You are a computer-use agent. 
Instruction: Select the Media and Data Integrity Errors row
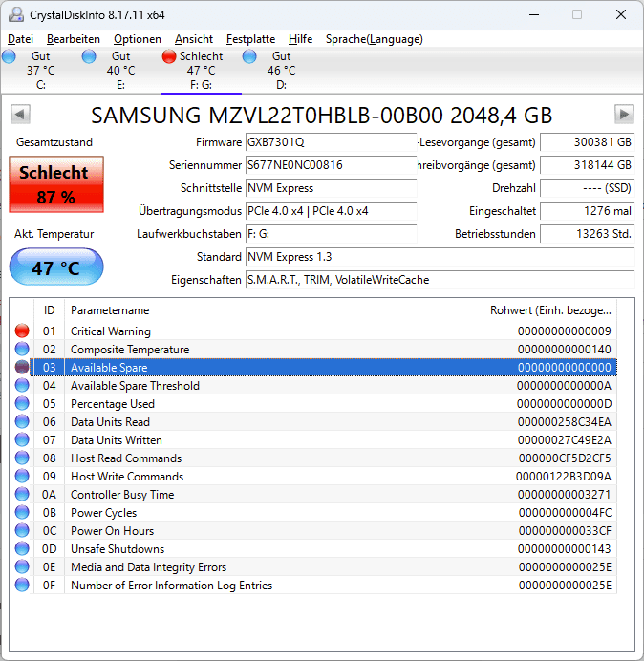coord(313,566)
